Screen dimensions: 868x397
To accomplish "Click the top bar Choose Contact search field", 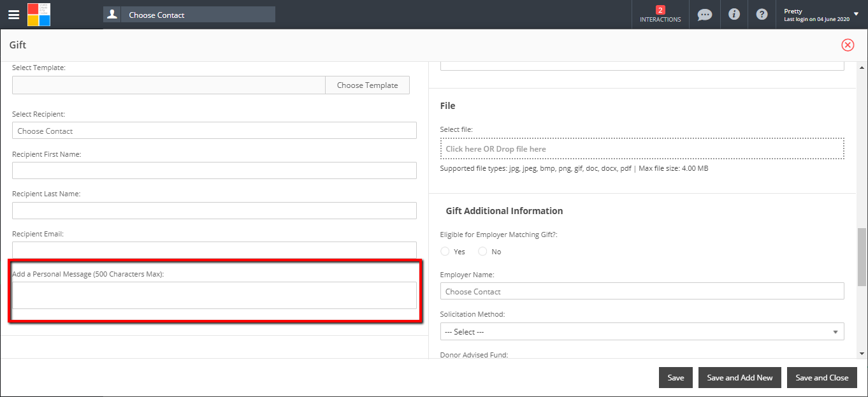I will click(x=198, y=15).
